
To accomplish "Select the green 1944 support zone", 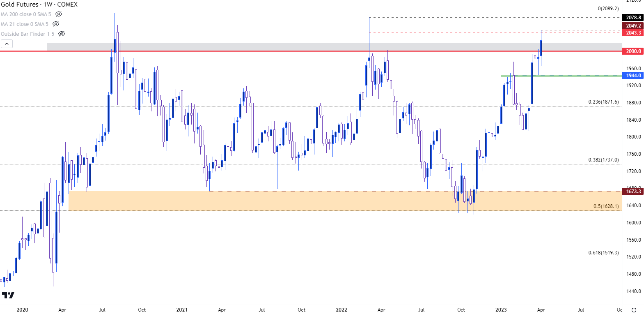I will click(561, 76).
